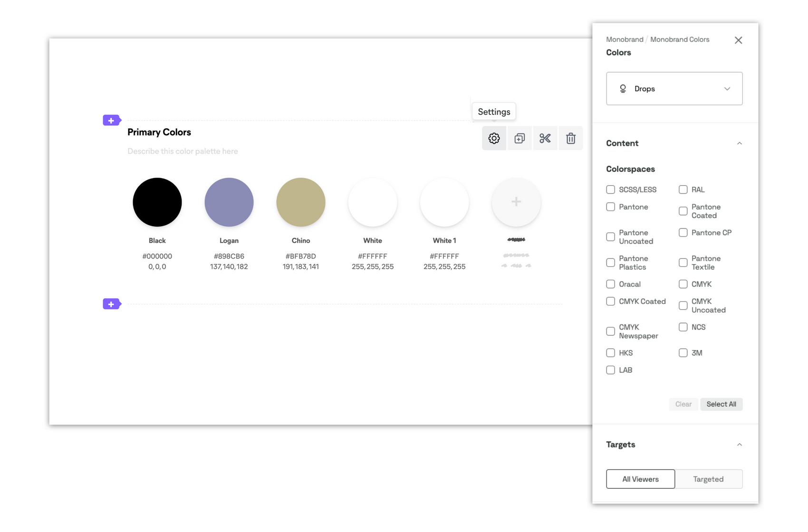The image size is (808, 532).
Task: Select the Black color swatch
Action: click(x=157, y=202)
